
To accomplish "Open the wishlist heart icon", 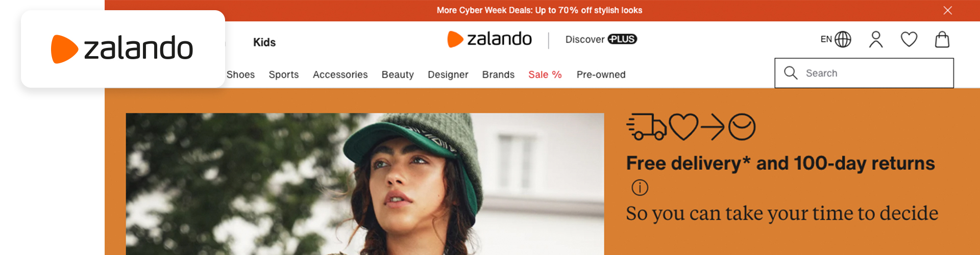I will (909, 39).
